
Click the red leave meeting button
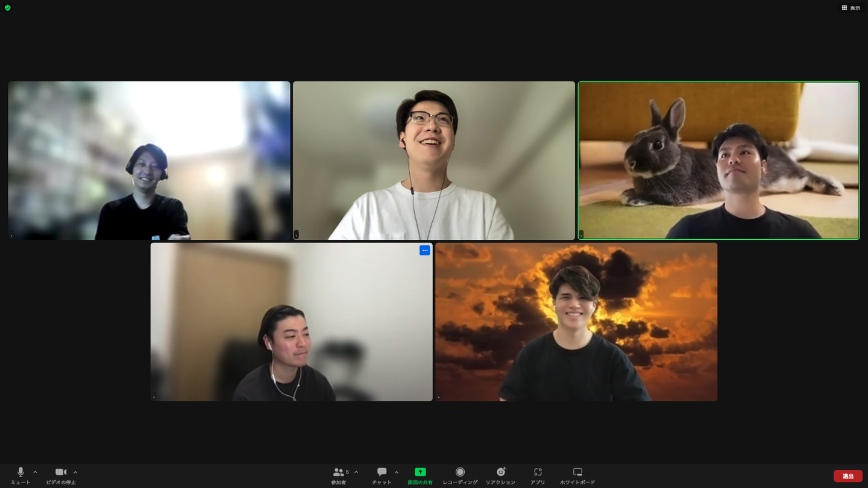pyautogui.click(x=848, y=476)
